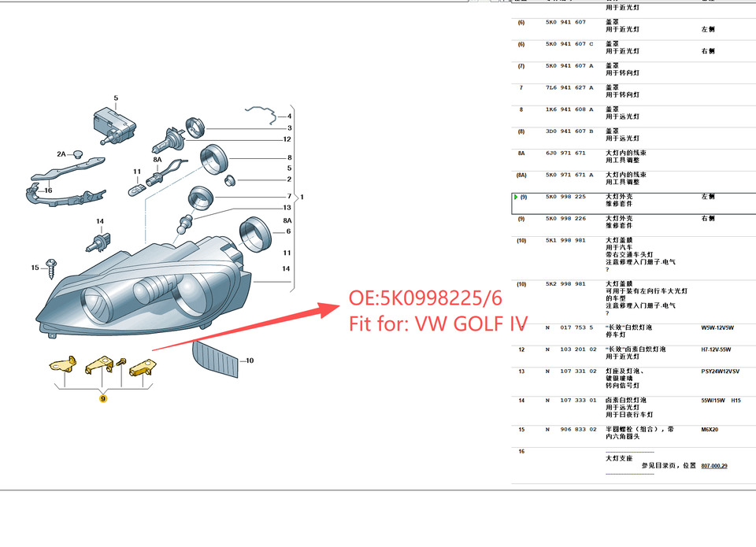Click callout 16 on the headlight bracket
756x547 pixels.
(48, 190)
